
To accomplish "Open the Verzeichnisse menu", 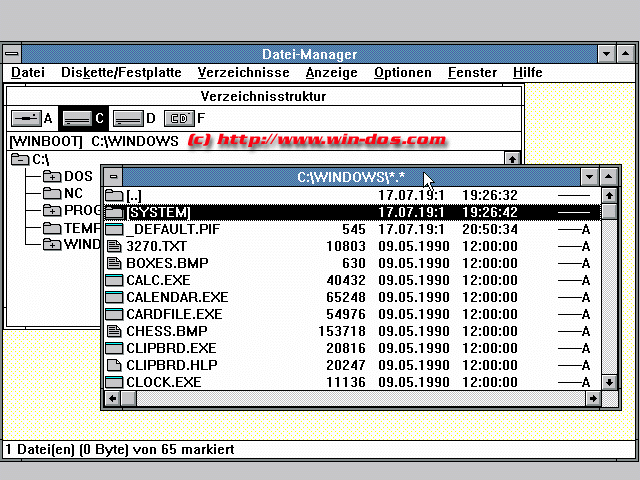I will (x=243, y=72).
